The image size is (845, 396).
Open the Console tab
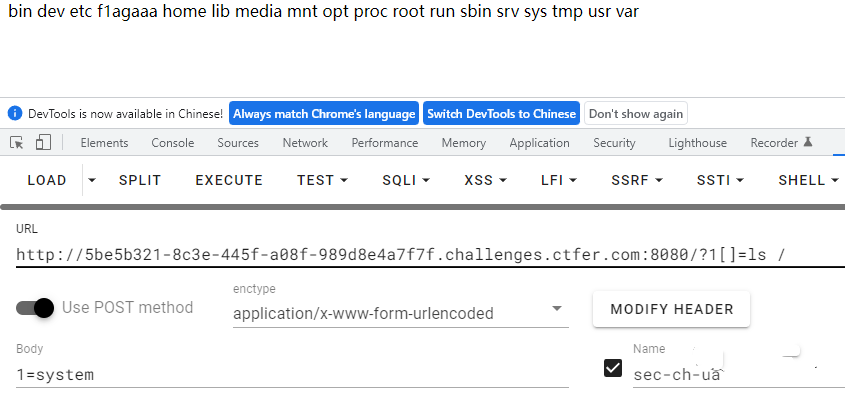[172, 143]
